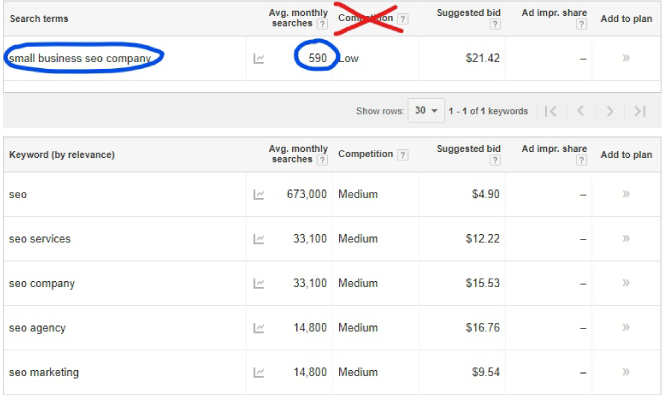Image resolution: width=666 pixels, height=395 pixels.
Task: Click the $16.76 suggested bid
Action: (x=483, y=327)
